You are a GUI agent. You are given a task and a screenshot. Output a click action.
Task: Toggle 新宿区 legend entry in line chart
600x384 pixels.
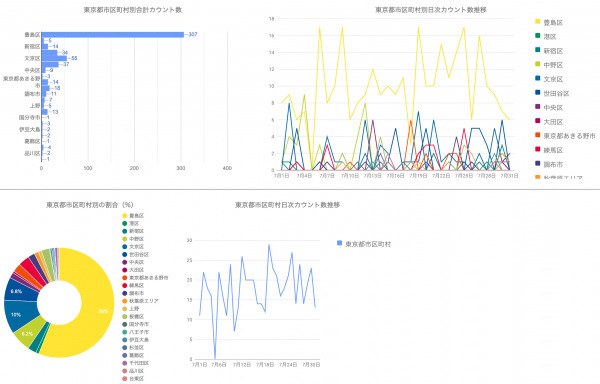[549, 50]
